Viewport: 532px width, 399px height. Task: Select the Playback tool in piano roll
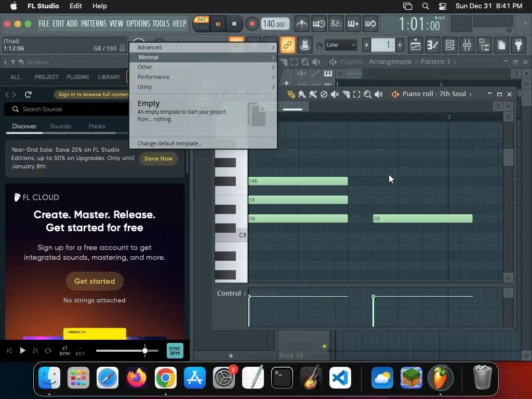point(379,95)
